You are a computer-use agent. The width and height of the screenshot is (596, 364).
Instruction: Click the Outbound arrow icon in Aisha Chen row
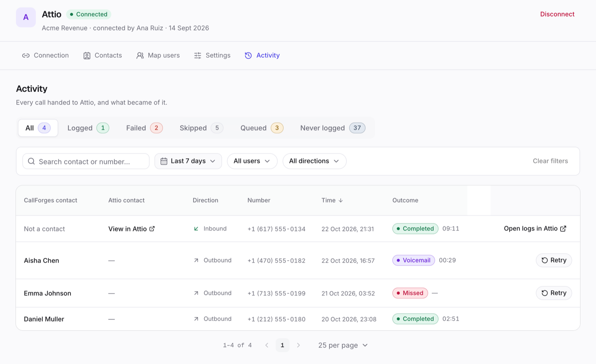tap(196, 261)
